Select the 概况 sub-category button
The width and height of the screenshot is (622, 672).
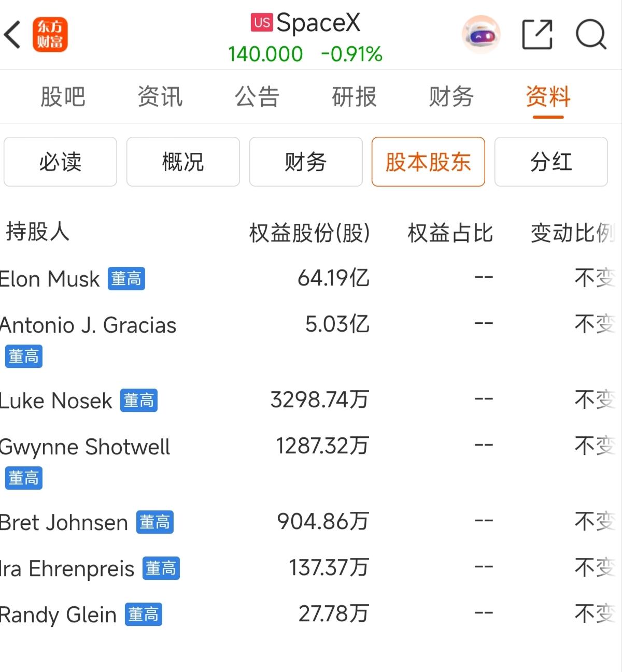(183, 162)
